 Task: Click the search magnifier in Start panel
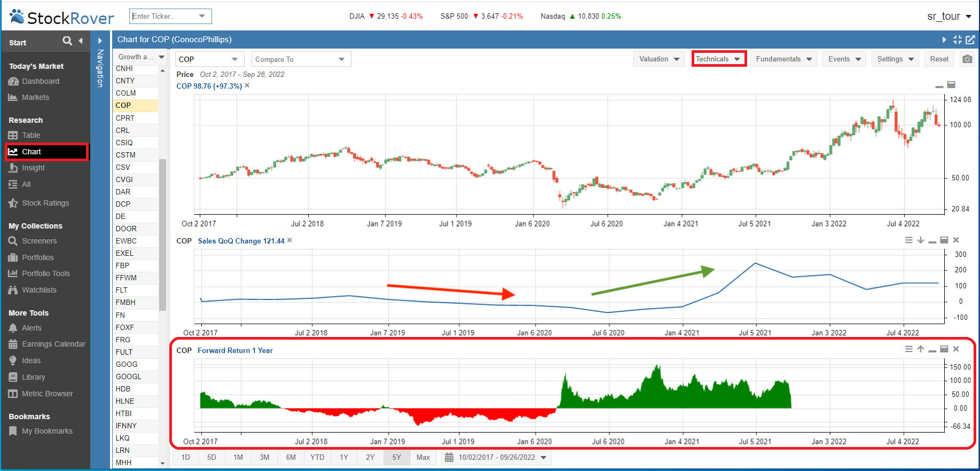point(67,41)
